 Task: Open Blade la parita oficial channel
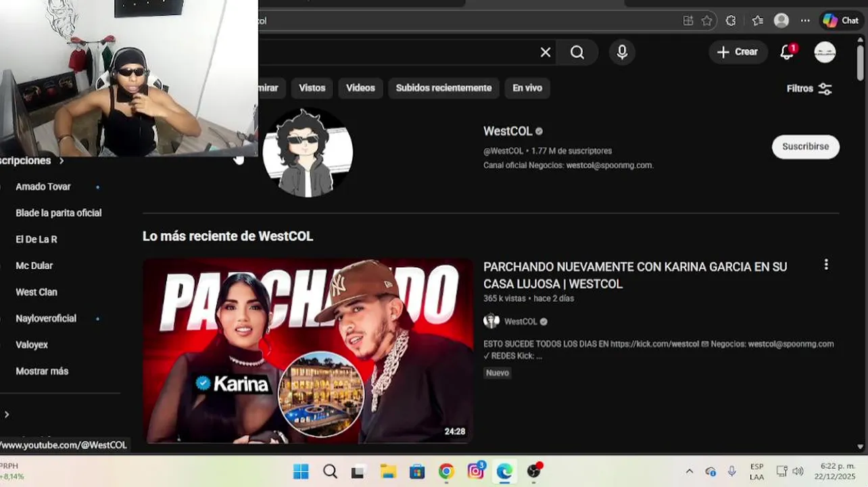coord(59,213)
